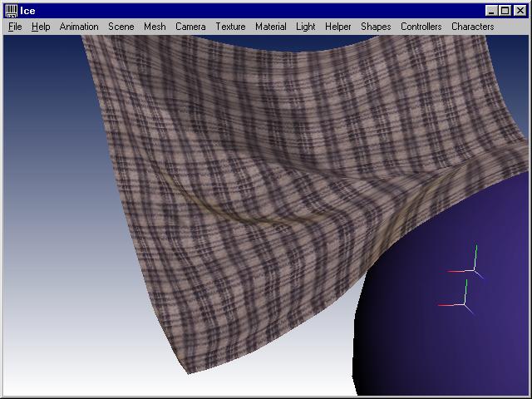Open the Mesh menu
The image size is (532, 399).
coord(155,27)
